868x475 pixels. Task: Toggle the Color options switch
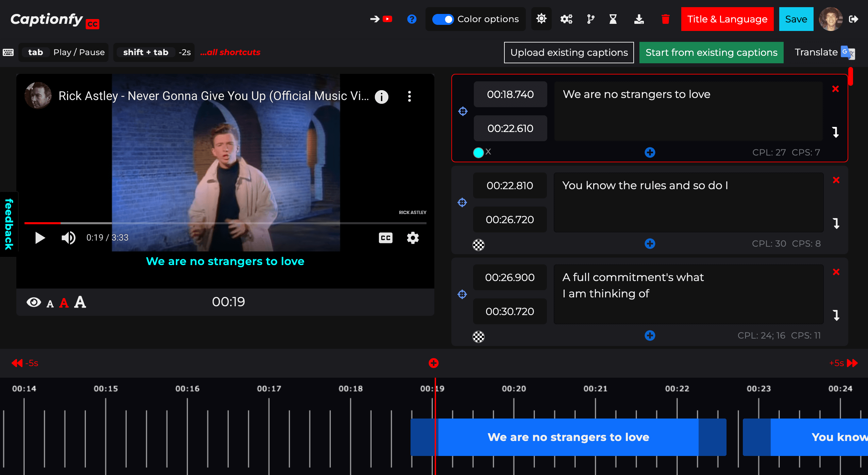pos(443,19)
